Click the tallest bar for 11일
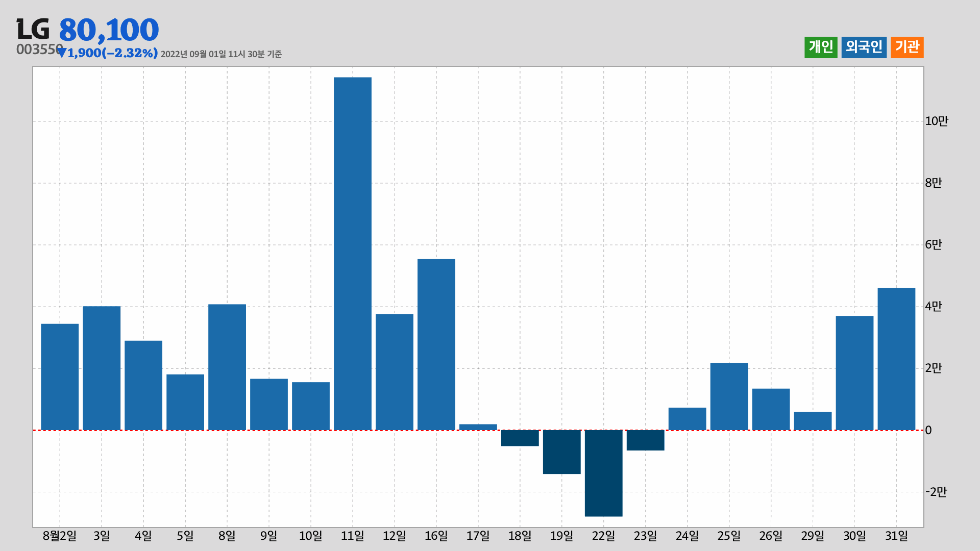The image size is (980, 551). [353, 254]
